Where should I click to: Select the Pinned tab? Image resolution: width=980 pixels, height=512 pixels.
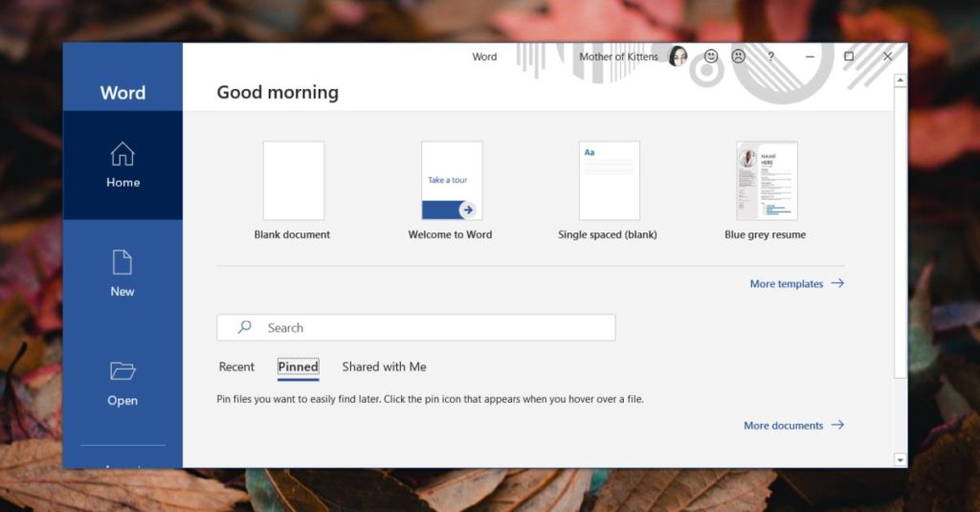click(298, 367)
